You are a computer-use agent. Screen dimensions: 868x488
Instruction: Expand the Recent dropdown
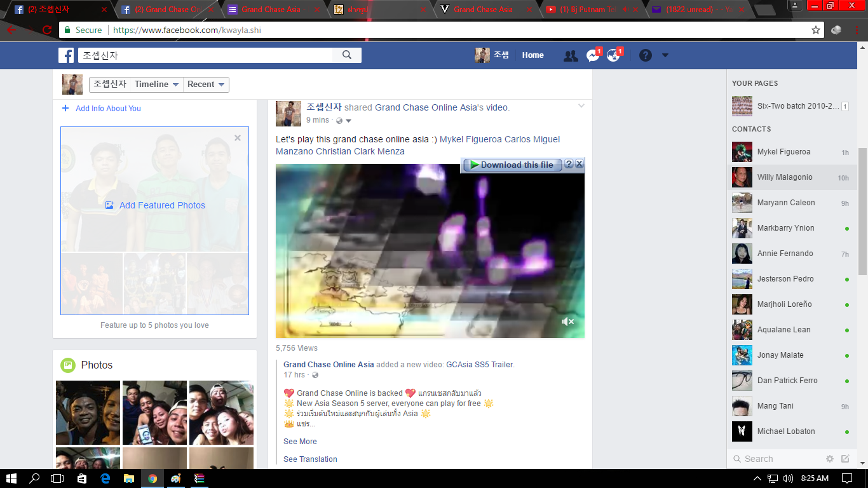[206, 85]
